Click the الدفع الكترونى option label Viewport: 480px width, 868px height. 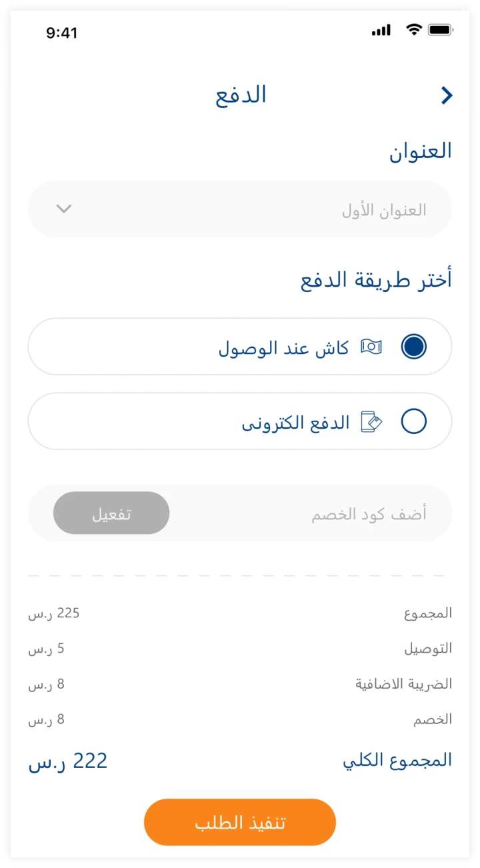(x=295, y=423)
